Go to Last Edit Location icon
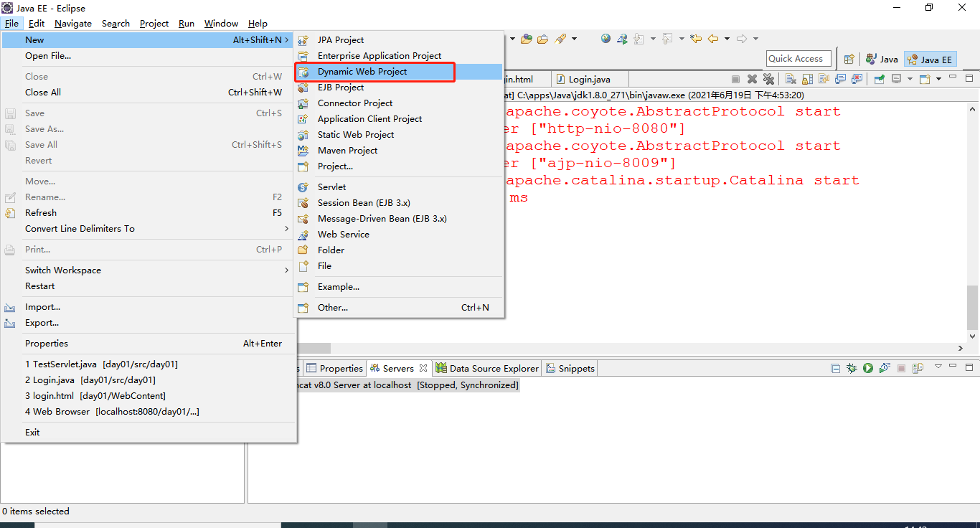The width and height of the screenshot is (980, 528). (x=696, y=39)
